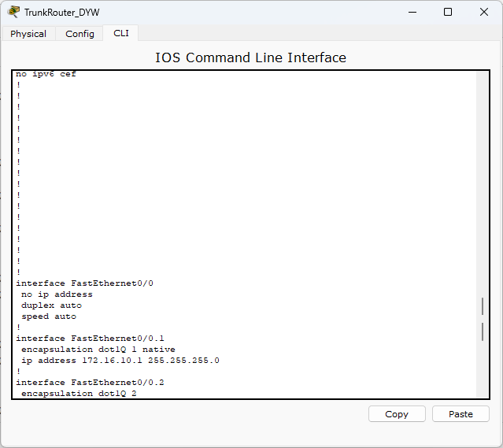Click the 'IOS Command Line Interface' heading

point(250,57)
